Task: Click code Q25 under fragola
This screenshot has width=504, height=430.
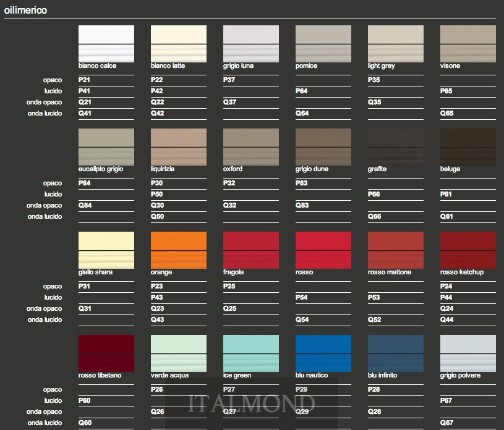Action: [230, 308]
